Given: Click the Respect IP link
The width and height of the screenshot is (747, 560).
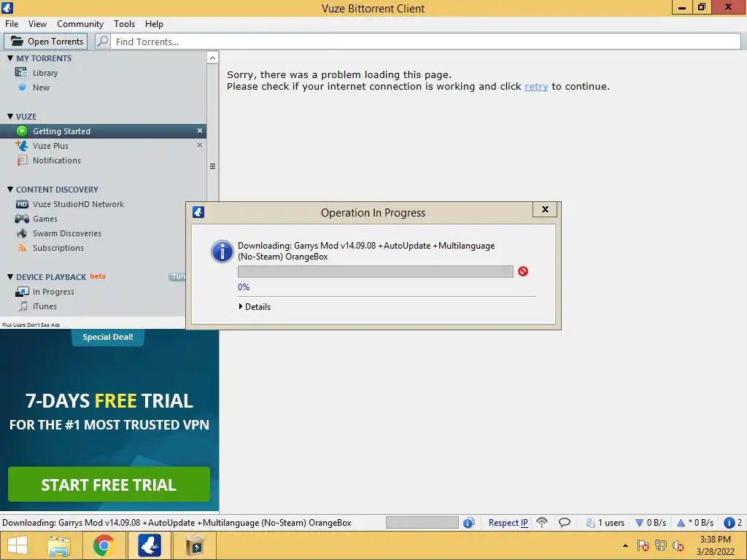Looking at the screenshot, I should click(508, 523).
